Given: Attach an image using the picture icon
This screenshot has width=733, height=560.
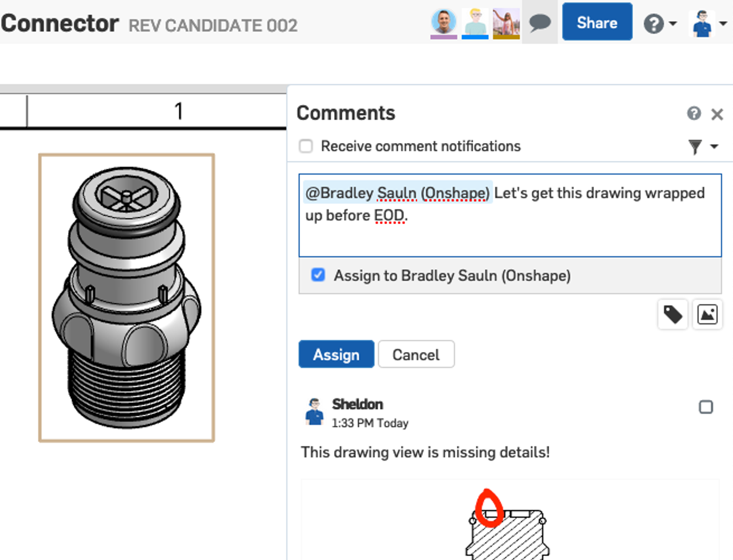Looking at the screenshot, I should tap(707, 315).
